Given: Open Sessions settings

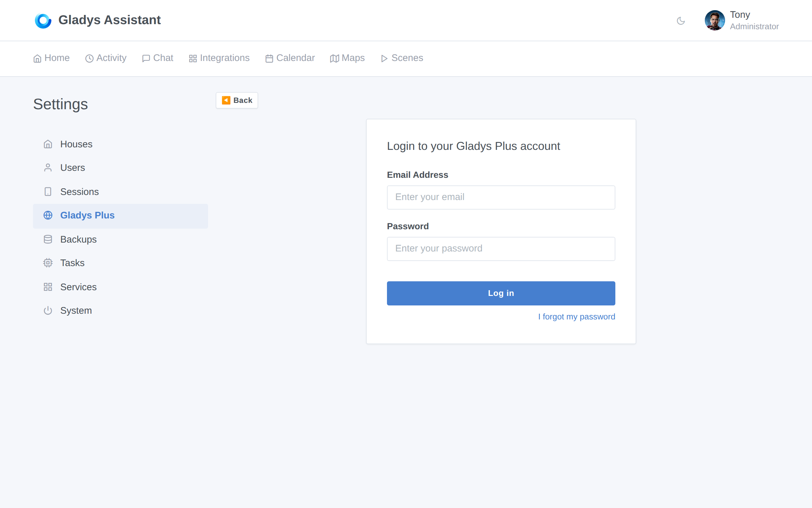Looking at the screenshot, I should coord(121,191).
